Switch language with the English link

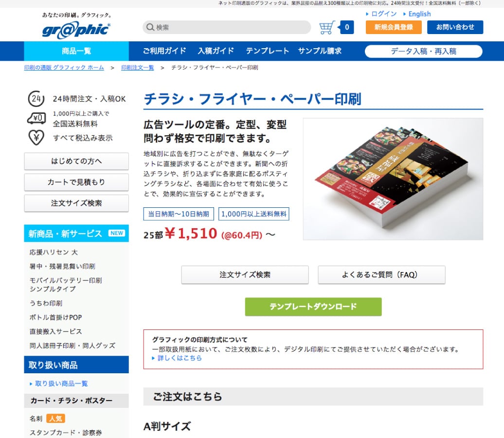click(417, 14)
